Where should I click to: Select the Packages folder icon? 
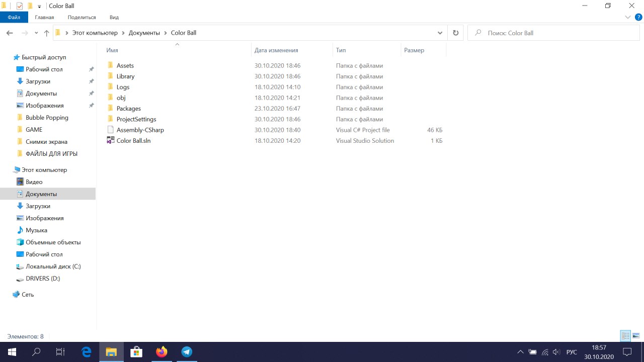coord(111,109)
